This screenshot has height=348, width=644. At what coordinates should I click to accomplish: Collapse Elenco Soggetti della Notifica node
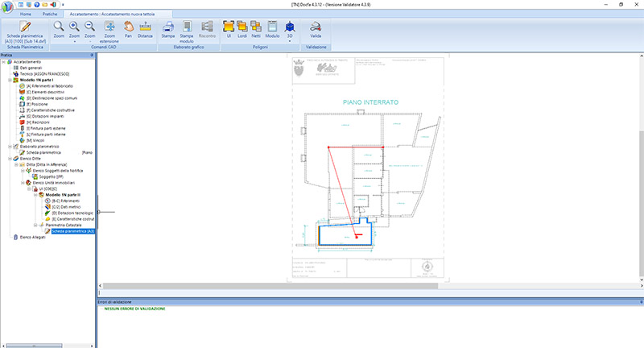click(23, 171)
